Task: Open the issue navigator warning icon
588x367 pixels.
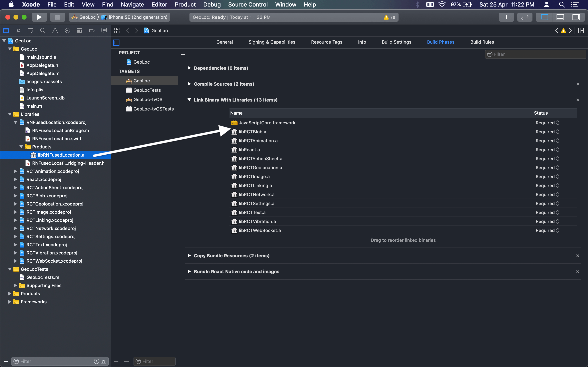Action: click(x=55, y=31)
